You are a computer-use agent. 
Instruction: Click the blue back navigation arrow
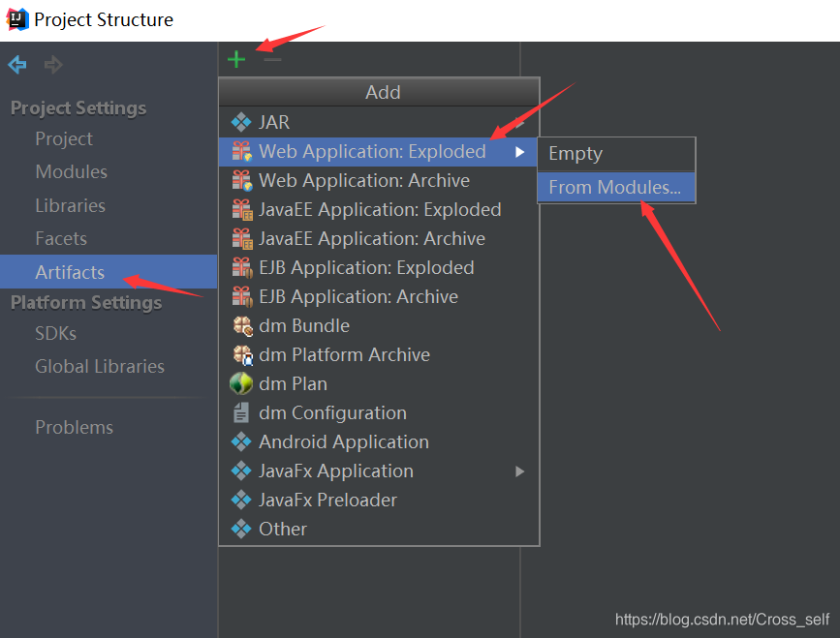[x=17, y=65]
